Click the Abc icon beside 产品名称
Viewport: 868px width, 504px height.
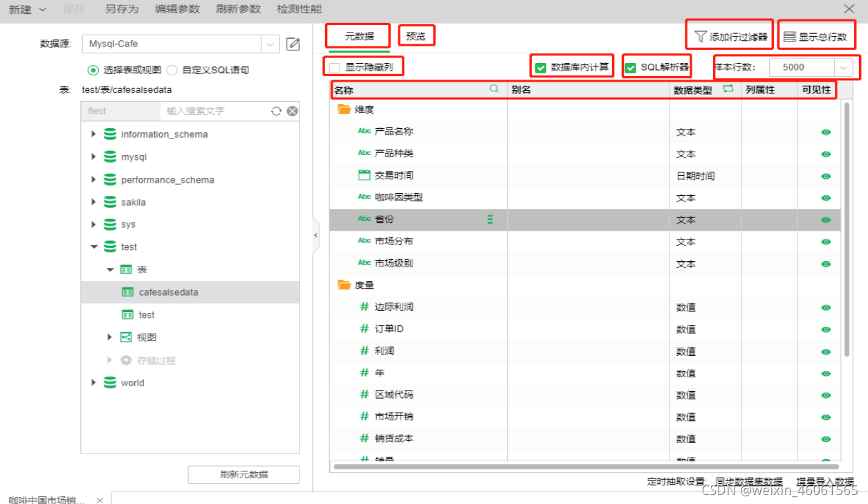[x=364, y=131]
